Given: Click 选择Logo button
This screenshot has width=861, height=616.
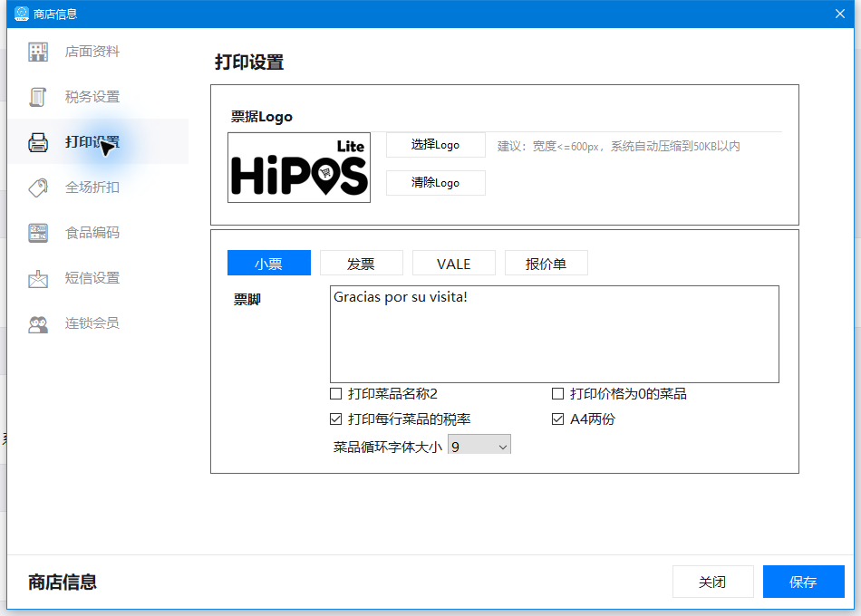Looking at the screenshot, I should pos(435,145).
